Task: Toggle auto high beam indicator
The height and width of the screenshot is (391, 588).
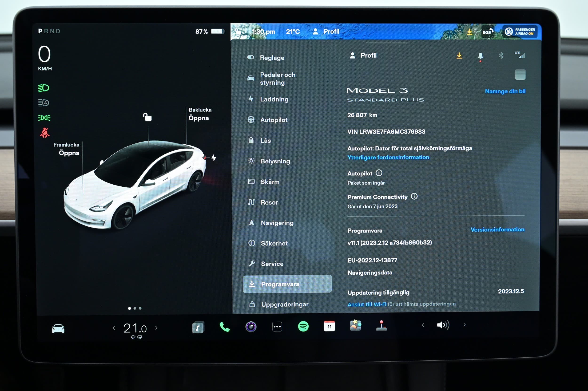Action: pyautogui.click(x=44, y=103)
